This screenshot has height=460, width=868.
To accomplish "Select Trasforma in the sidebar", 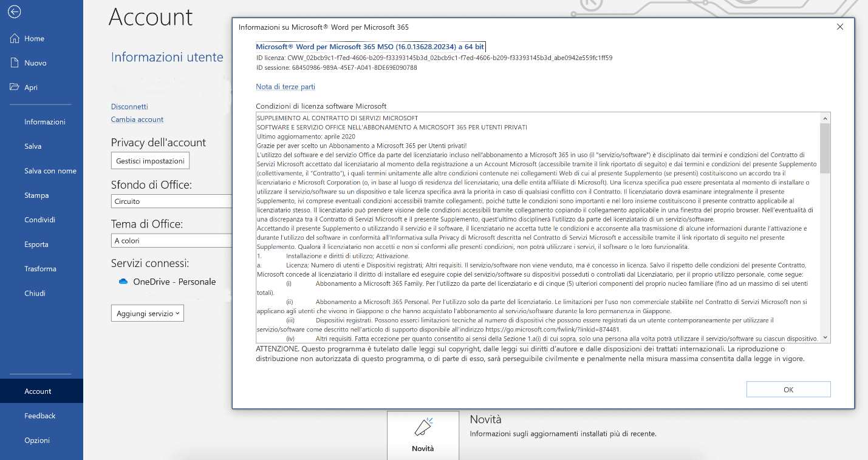I will coord(41,269).
